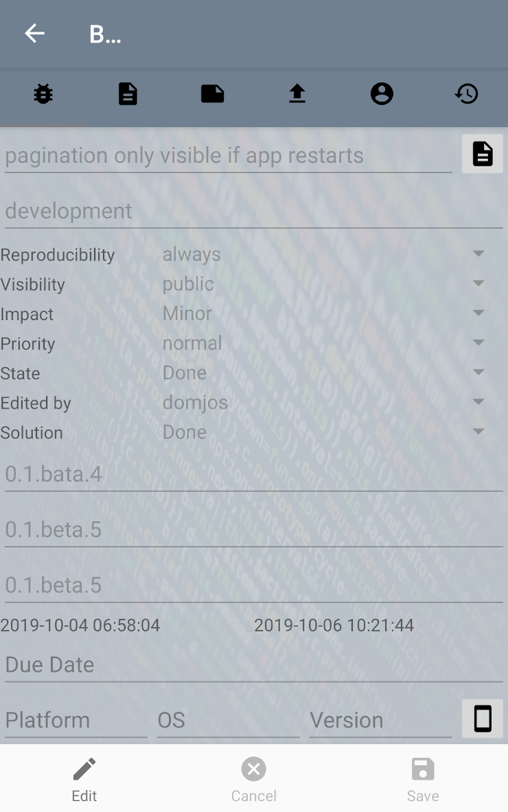This screenshot has width=508, height=812.
Task: Focus the Platform input field
Action: tap(76, 721)
